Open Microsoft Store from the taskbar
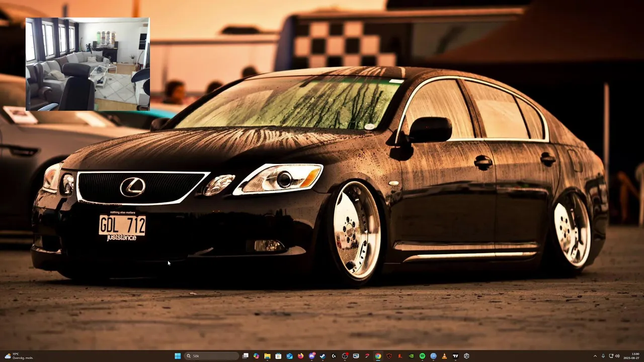The image size is (644, 362). tap(278, 356)
